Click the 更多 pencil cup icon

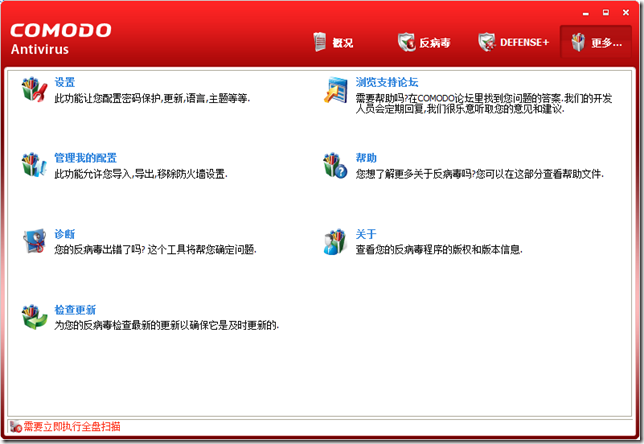[x=578, y=42]
